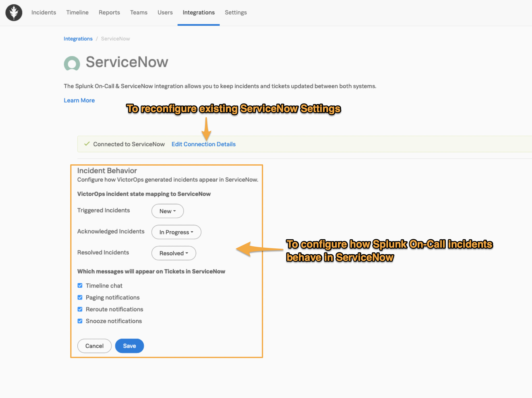Switch to the Incidents tab
The width and height of the screenshot is (532, 398).
click(x=43, y=12)
